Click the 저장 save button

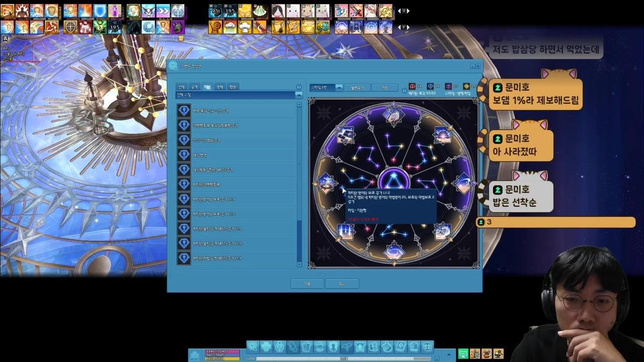(385, 87)
